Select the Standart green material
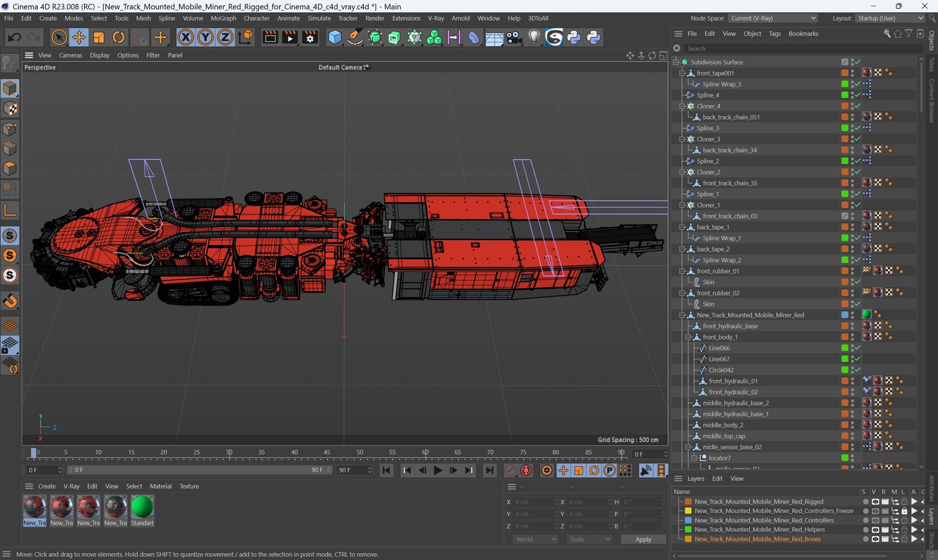The width and height of the screenshot is (938, 560). 142,511
